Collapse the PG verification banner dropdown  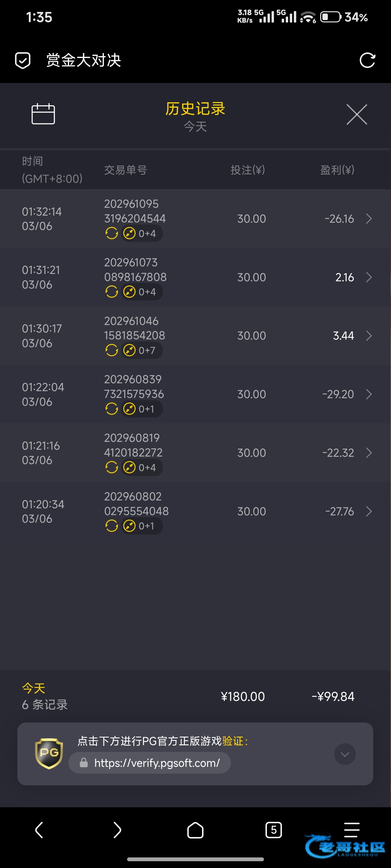click(345, 754)
